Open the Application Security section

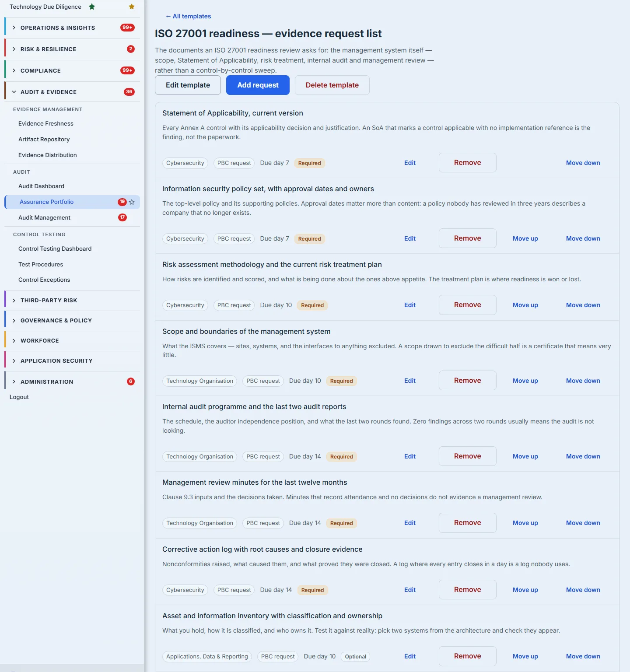pos(72,361)
